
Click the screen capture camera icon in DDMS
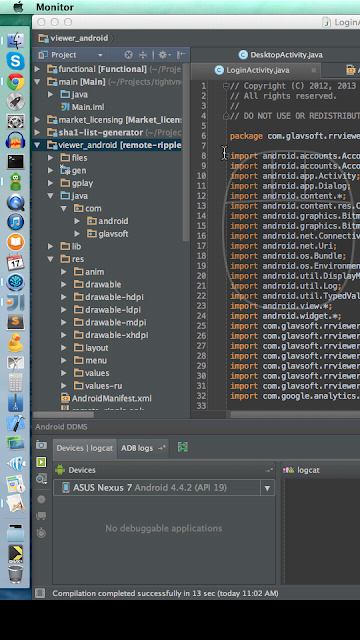point(41,445)
